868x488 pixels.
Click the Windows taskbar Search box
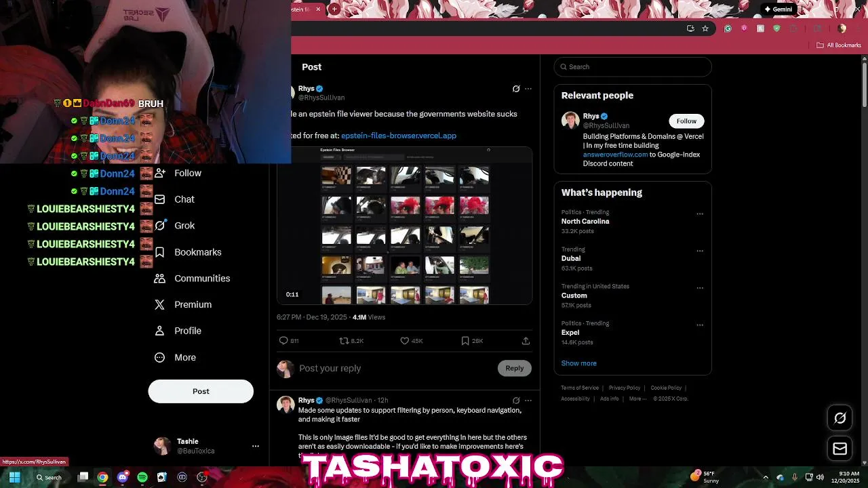(x=50, y=477)
